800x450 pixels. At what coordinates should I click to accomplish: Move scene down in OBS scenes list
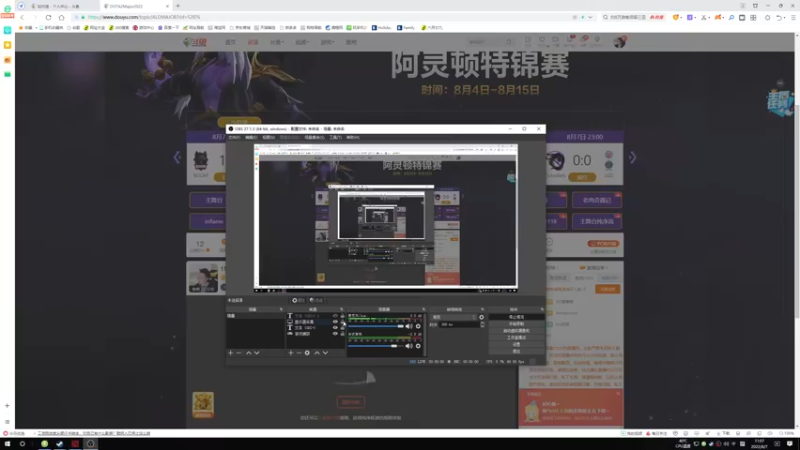(257, 353)
